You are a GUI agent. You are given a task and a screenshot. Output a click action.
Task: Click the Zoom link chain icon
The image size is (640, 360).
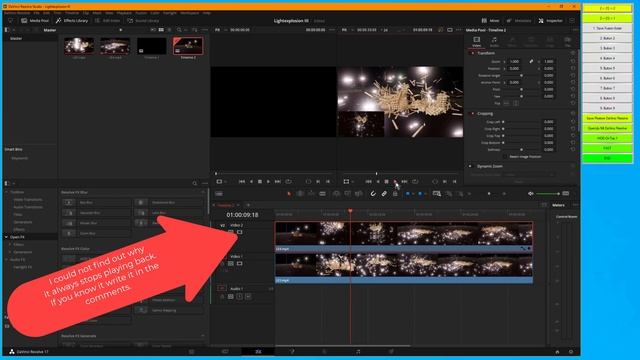click(531, 61)
